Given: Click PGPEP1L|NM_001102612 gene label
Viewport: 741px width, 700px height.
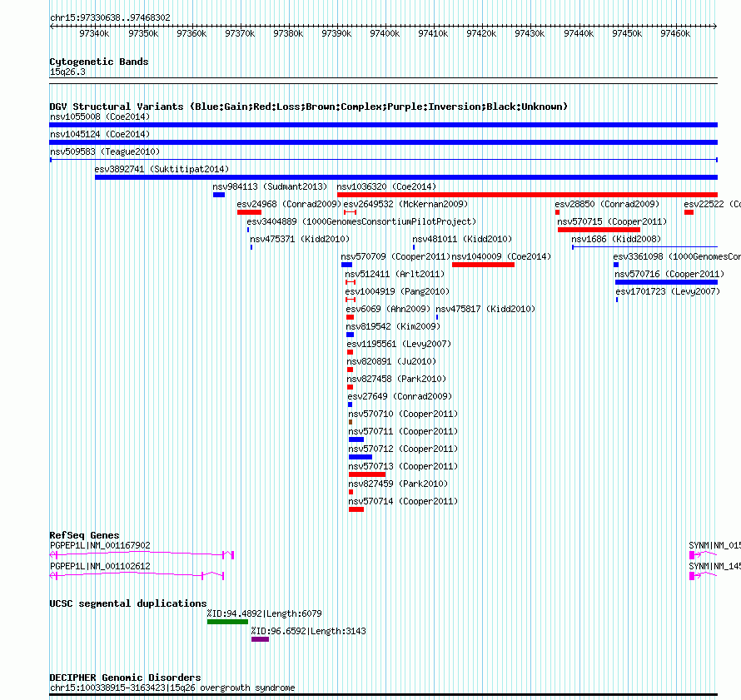Looking at the screenshot, I should pos(100,566).
